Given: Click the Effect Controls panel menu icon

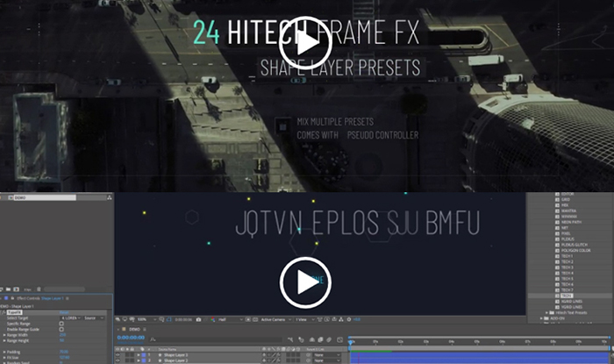Looking at the screenshot, I should coord(67,298).
